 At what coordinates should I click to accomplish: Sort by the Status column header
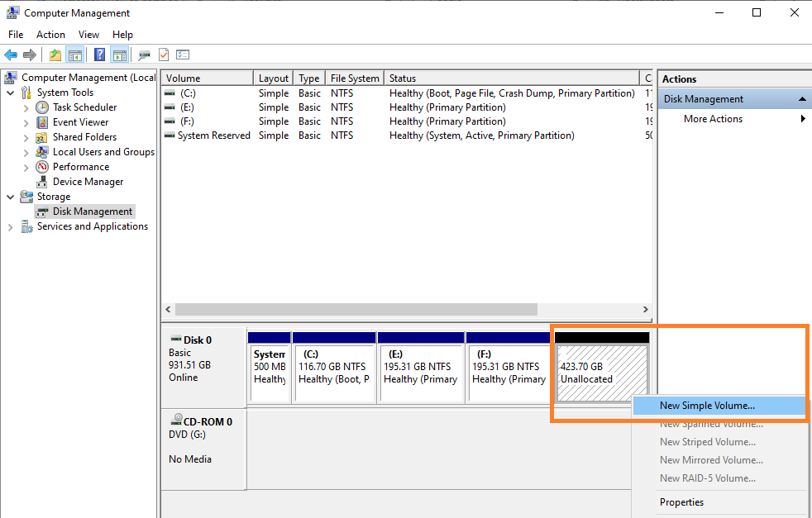tap(512, 78)
